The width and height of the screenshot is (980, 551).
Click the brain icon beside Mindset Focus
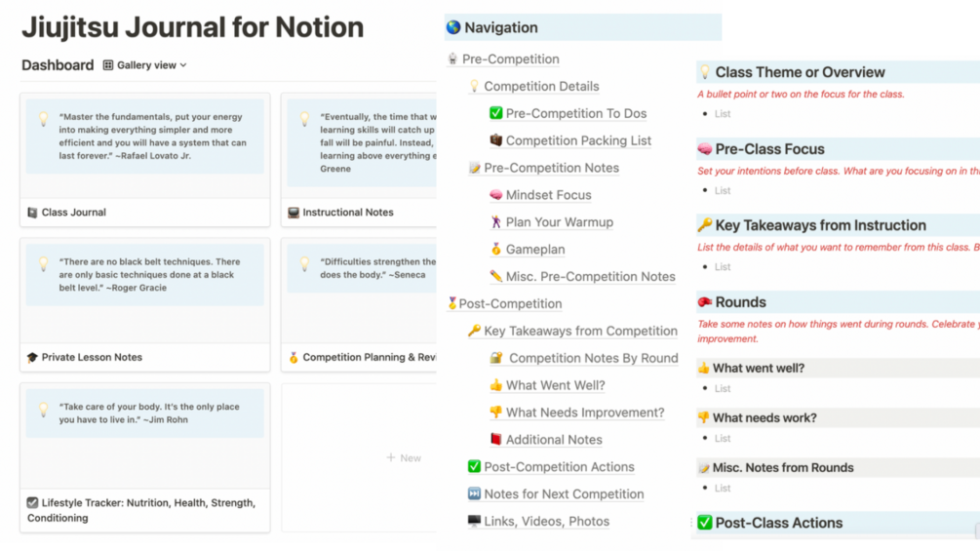pos(495,195)
